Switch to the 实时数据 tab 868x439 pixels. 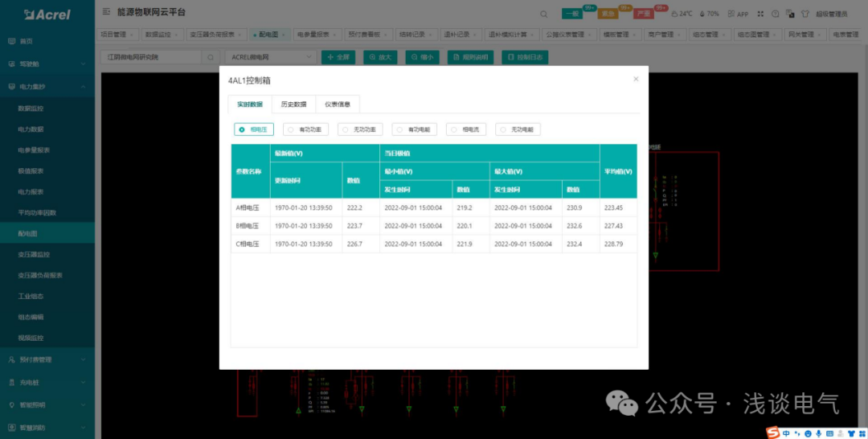click(250, 104)
